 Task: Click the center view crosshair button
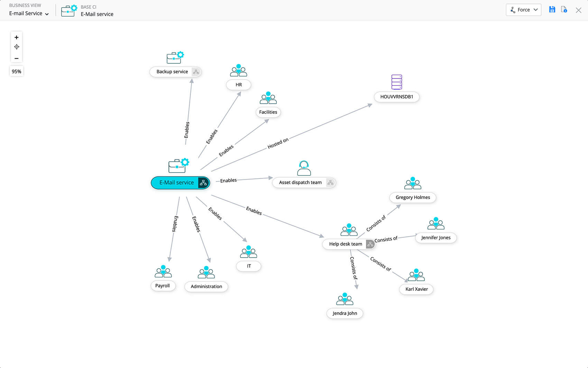point(16,47)
